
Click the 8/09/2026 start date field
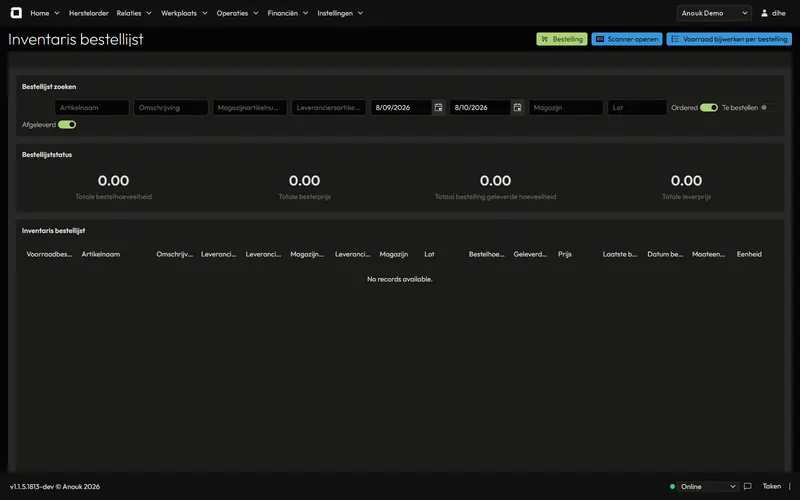[x=401, y=108]
